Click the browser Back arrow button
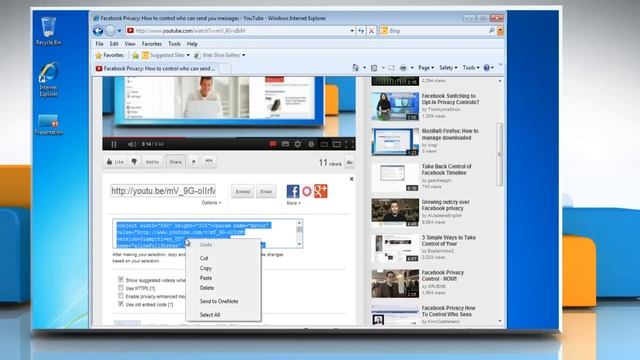The height and width of the screenshot is (360, 640). click(98, 31)
